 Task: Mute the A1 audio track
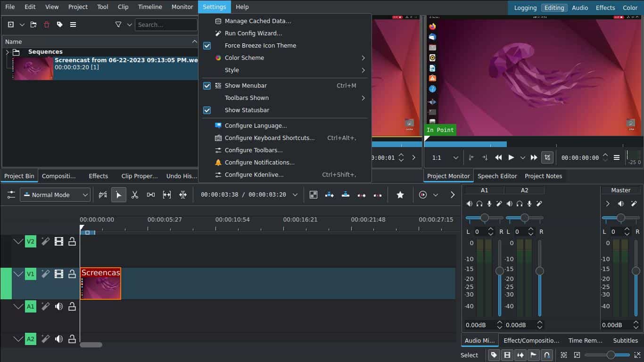58,306
